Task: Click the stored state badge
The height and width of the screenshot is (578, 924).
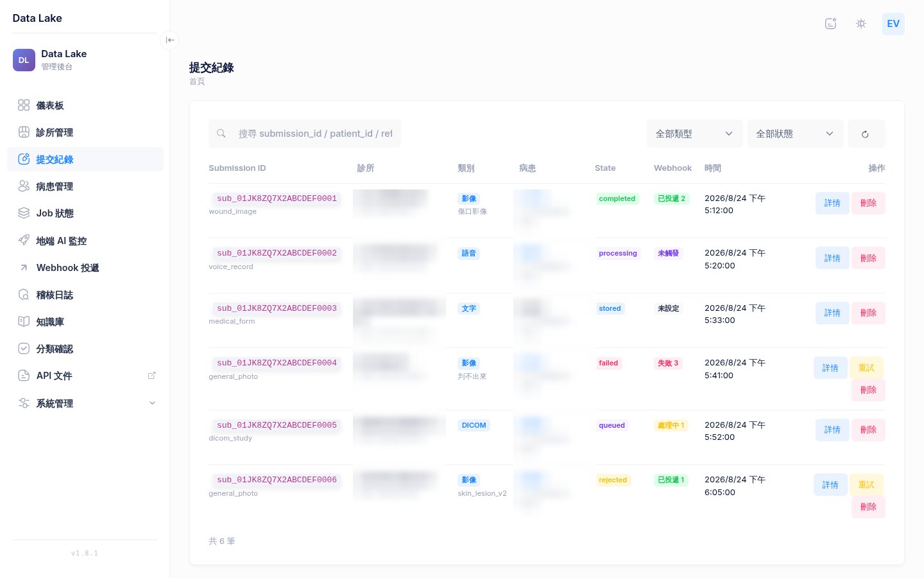Action: tap(610, 308)
